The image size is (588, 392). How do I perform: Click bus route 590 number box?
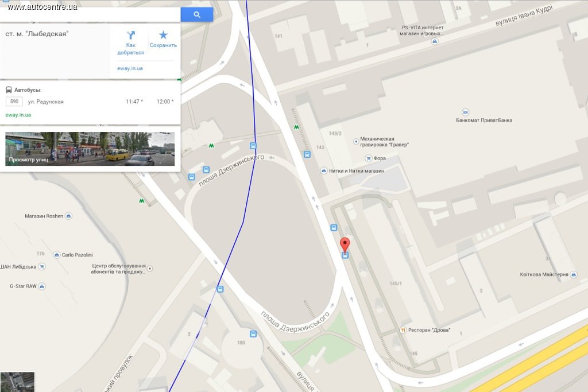coord(14,102)
